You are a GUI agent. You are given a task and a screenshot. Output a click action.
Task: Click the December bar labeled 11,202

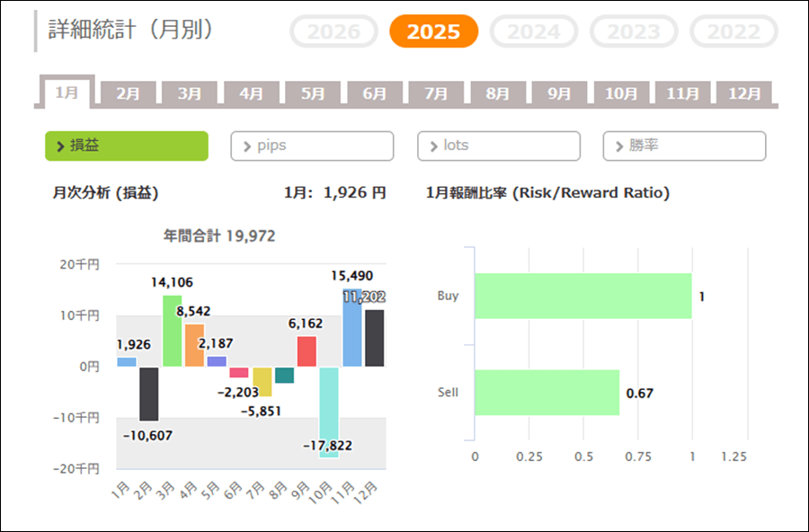(x=375, y=338)
